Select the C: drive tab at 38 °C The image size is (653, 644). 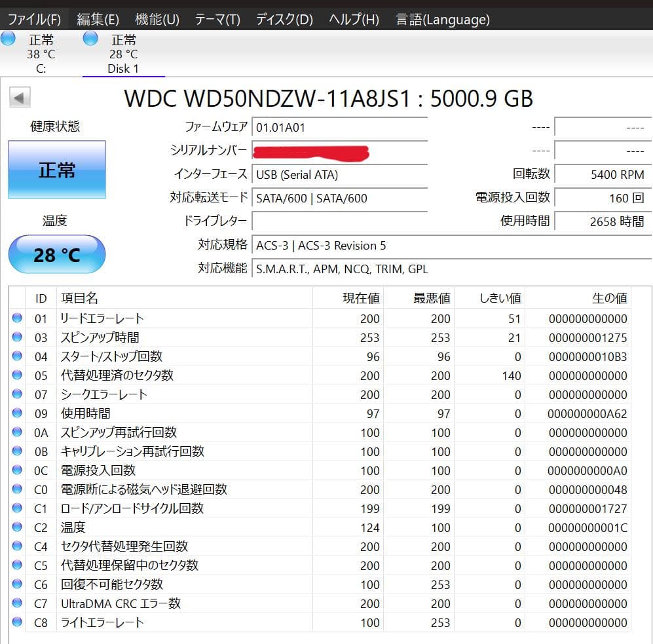(41, 54)
